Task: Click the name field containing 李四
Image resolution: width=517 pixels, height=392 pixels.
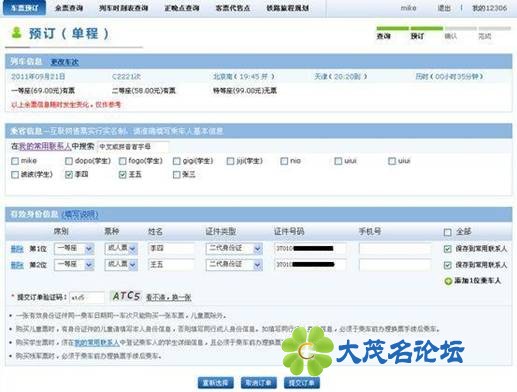Action: click(x=171, y=248)
